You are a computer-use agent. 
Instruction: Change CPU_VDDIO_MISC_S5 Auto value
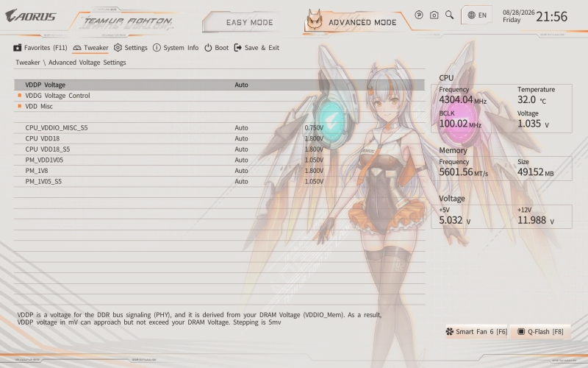click(x=241, y=127)
